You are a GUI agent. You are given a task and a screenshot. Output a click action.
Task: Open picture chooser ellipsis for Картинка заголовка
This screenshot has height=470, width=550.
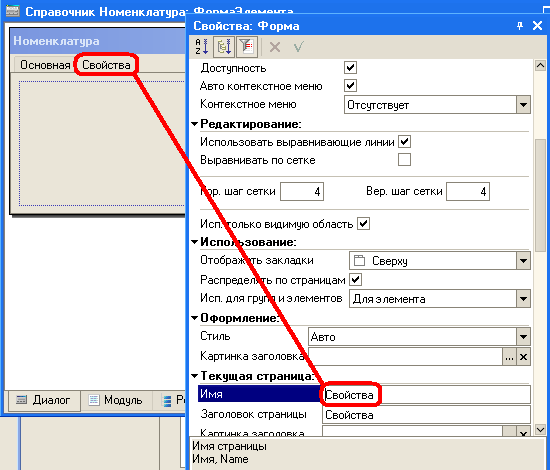click(509, 357)
